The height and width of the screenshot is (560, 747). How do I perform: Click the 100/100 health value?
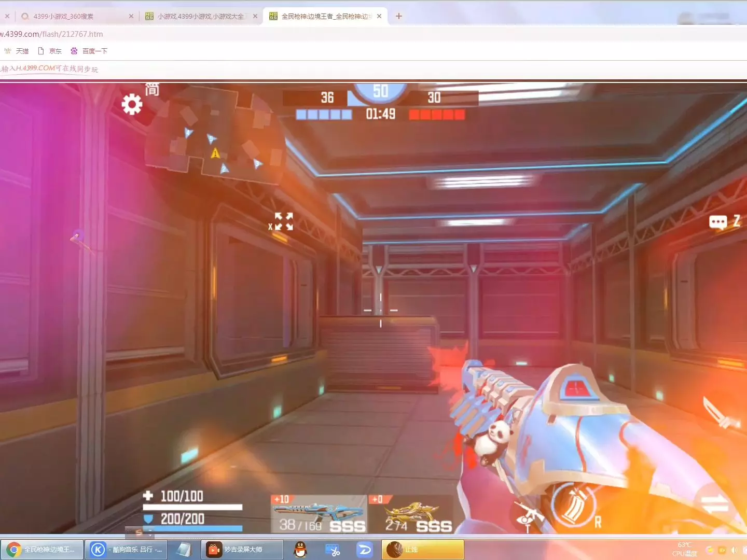[182, 496]
